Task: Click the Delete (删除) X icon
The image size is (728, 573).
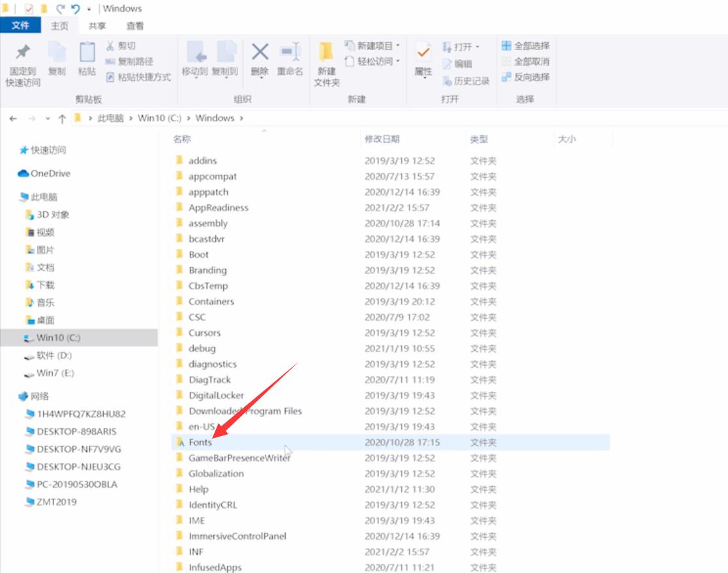Action: pos(260,51)
